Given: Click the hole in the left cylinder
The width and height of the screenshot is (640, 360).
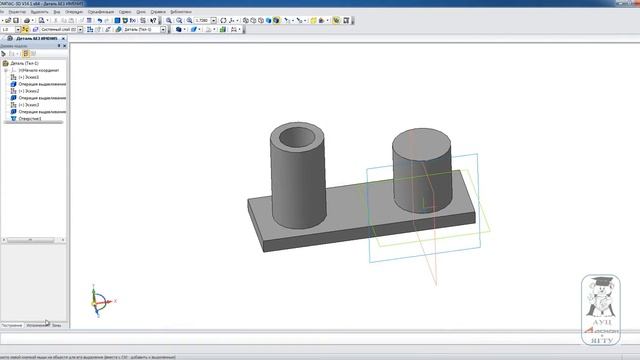Looking at the screenshot, I should pos(297,138).
